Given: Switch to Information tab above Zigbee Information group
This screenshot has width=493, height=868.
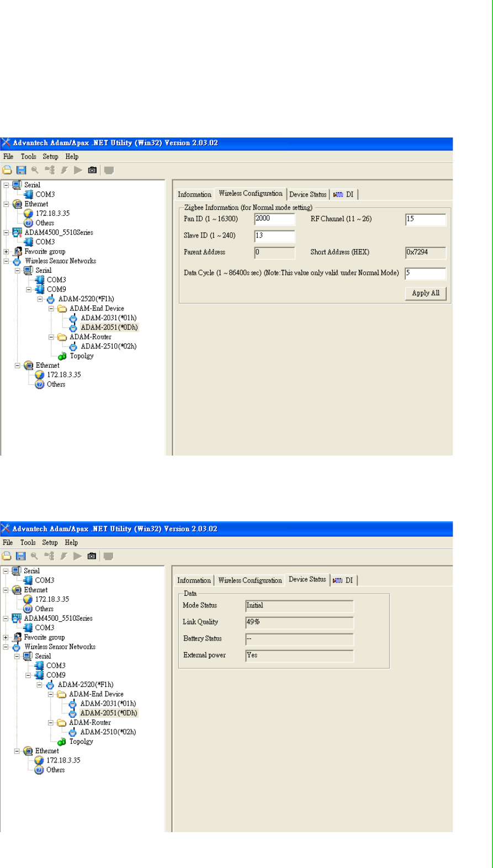Looking at the screenshot, I should (x=194, y=194).
